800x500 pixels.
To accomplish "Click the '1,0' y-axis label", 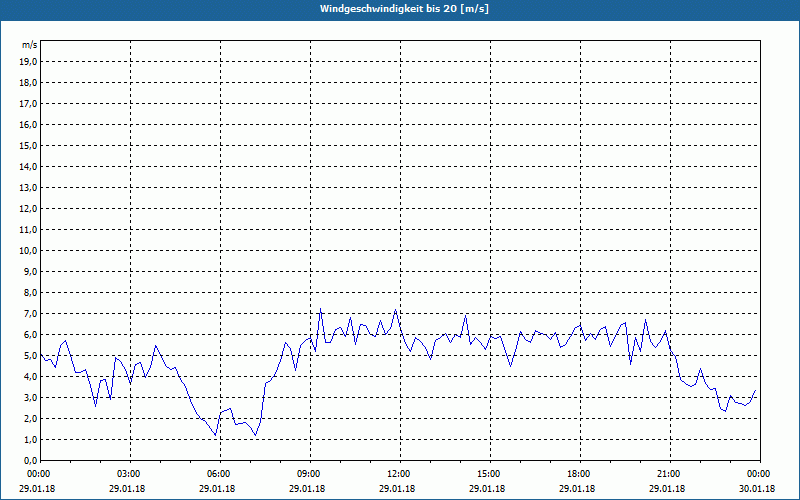I will click(31, 439).
